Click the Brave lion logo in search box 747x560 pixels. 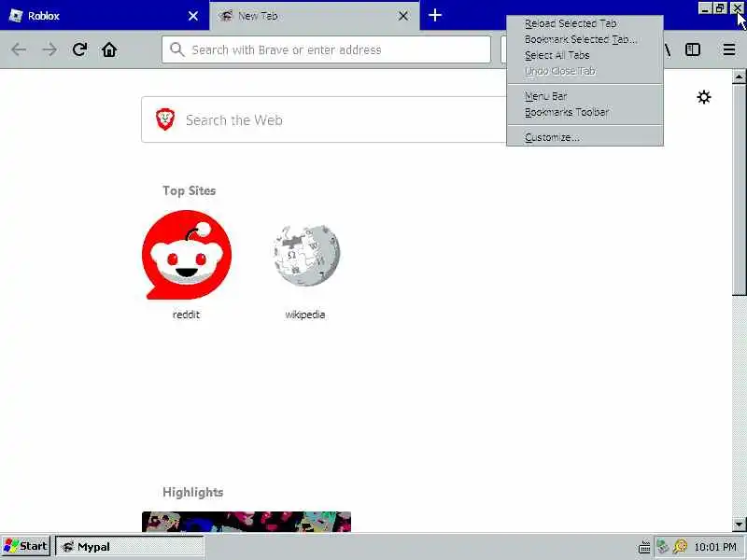165,119
